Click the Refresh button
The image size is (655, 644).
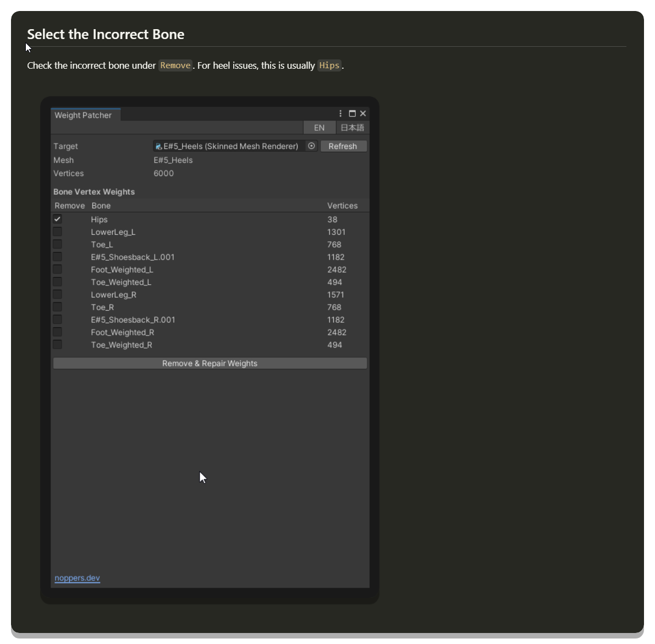(x=343, y=146)
